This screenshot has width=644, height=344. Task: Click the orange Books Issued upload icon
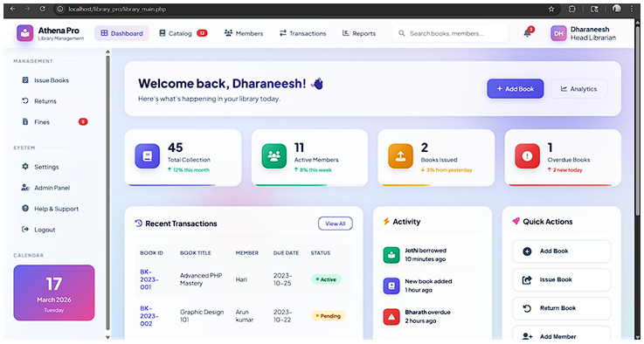click(x=400, y=156)
